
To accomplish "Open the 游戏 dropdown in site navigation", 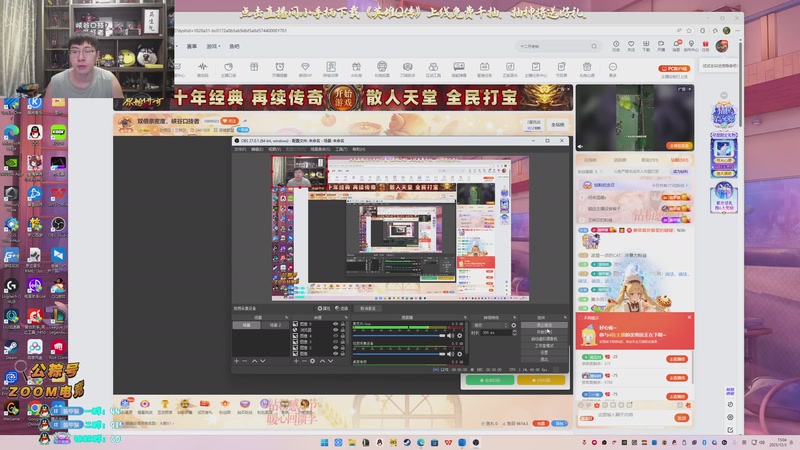I will pyautogui.click(x=213, y=46).
